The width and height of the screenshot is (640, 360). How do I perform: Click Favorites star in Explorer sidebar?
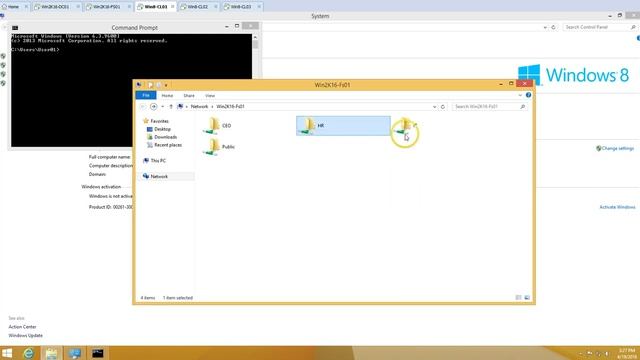pyautogui.click(x=146, y=121)
